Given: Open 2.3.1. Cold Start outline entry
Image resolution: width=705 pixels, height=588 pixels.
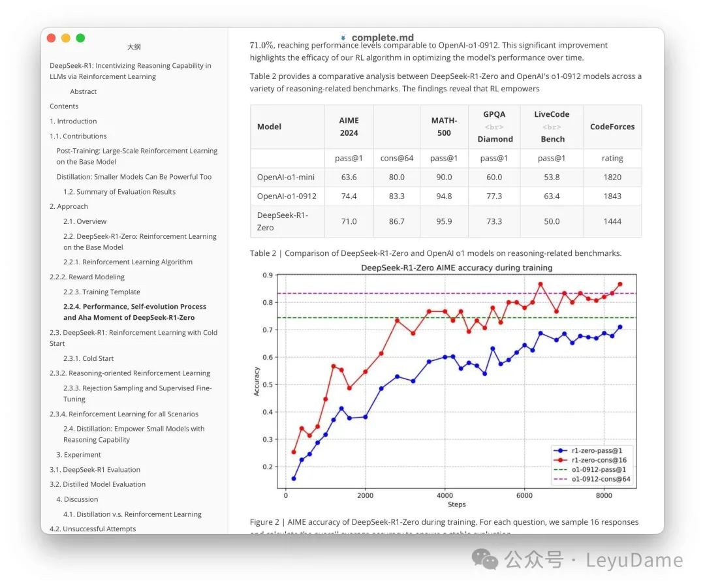Looking at the screenshot, I should [x=88, y=358].
